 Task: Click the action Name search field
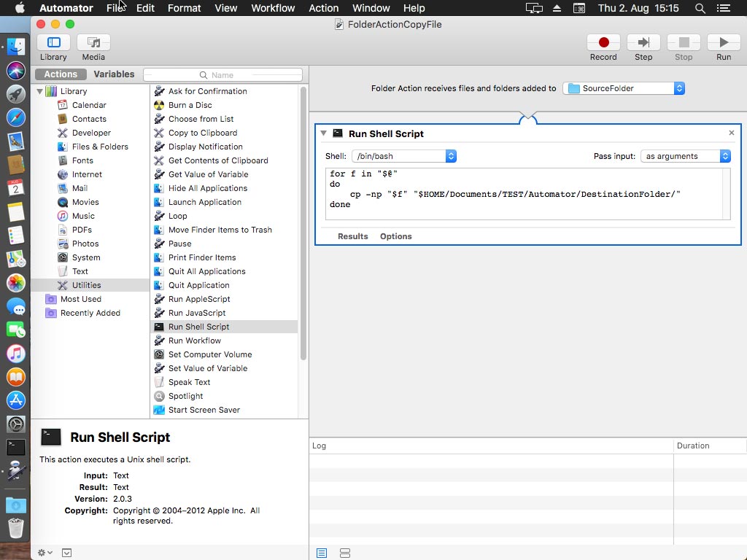click(x=223, y=75)
